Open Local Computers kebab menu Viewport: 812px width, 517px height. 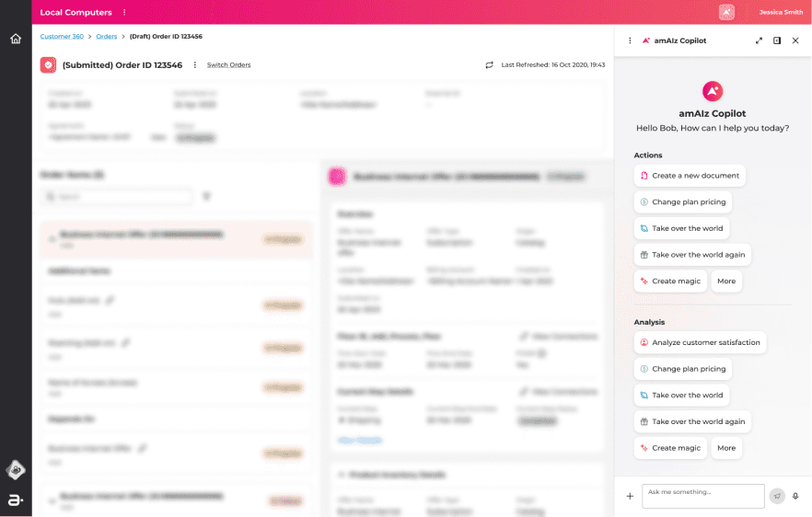coord(124,12)
